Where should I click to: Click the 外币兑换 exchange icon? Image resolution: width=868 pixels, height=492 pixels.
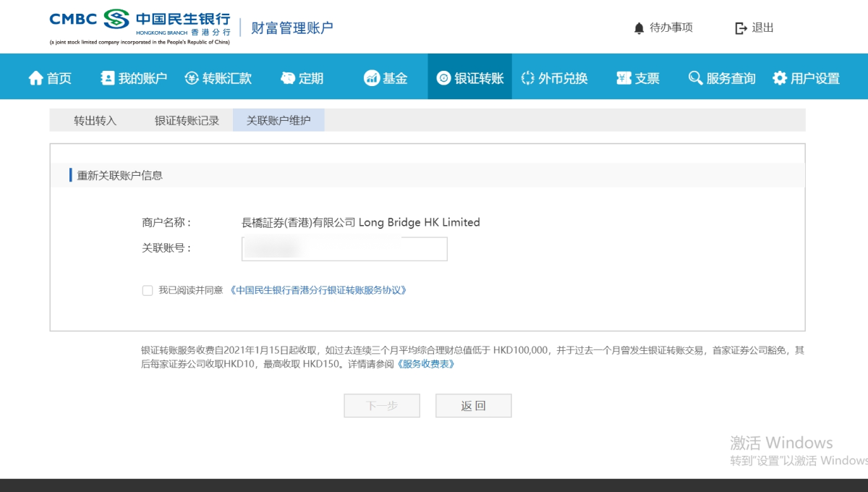(527, 78)
